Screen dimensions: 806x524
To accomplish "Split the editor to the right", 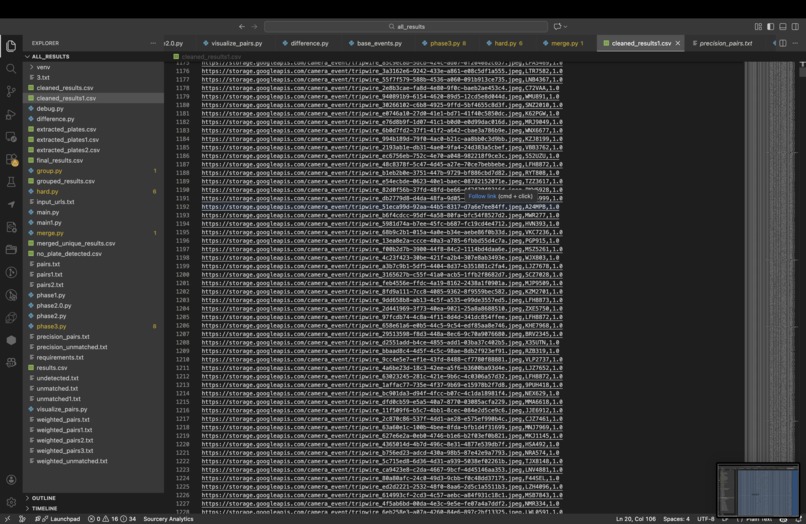I will (x=783, y=43).
